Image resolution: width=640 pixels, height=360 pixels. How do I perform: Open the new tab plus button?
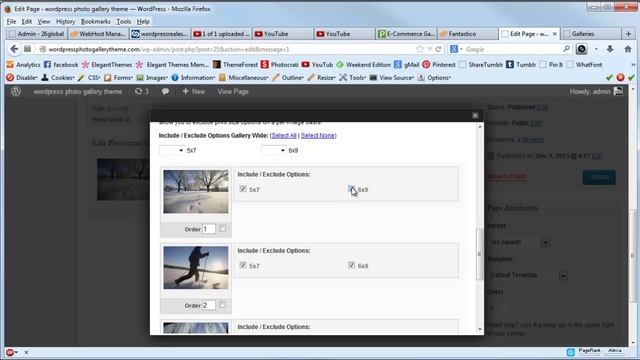(x=628, y=34)
